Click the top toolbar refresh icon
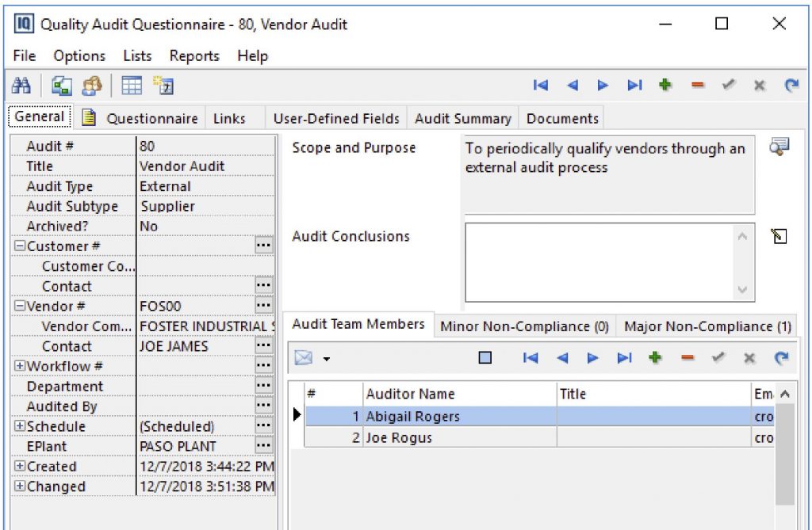Screen dimensions: 812x530 [791, 86]
